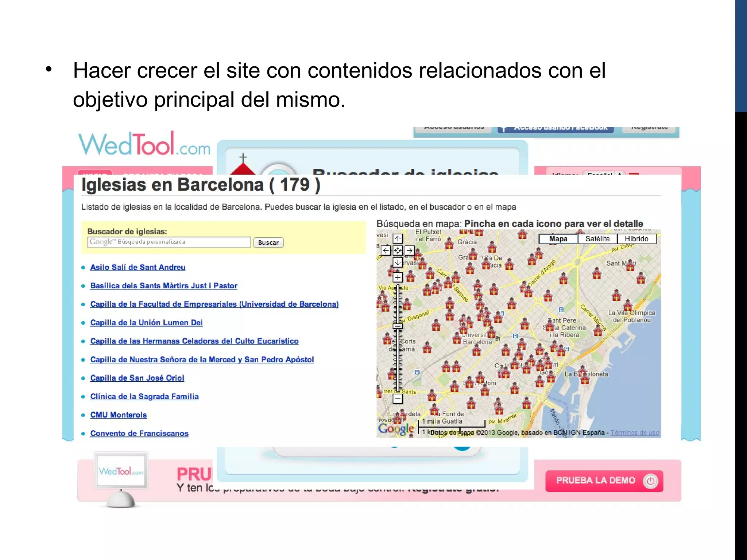
Task: Switch map to Satélite view
Action: (597, 239)
